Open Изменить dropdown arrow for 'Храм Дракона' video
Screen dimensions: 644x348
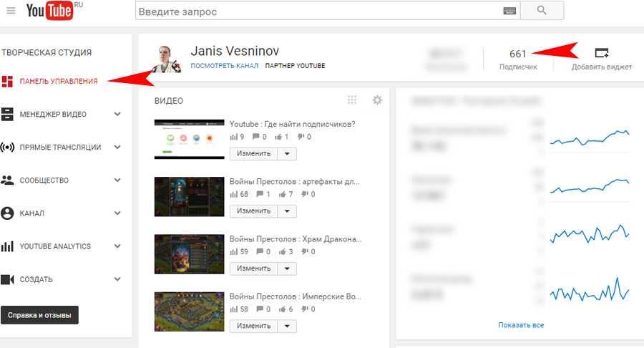287,269
